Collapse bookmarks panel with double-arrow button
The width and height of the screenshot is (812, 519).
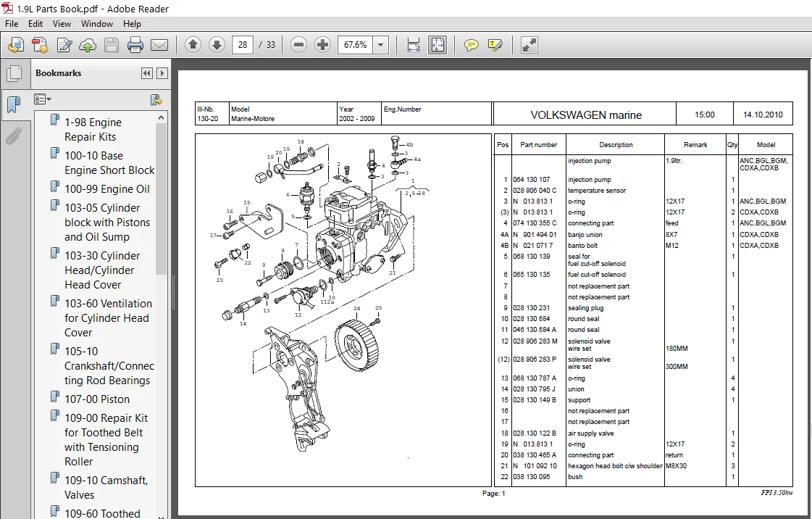tap(146, 73)
